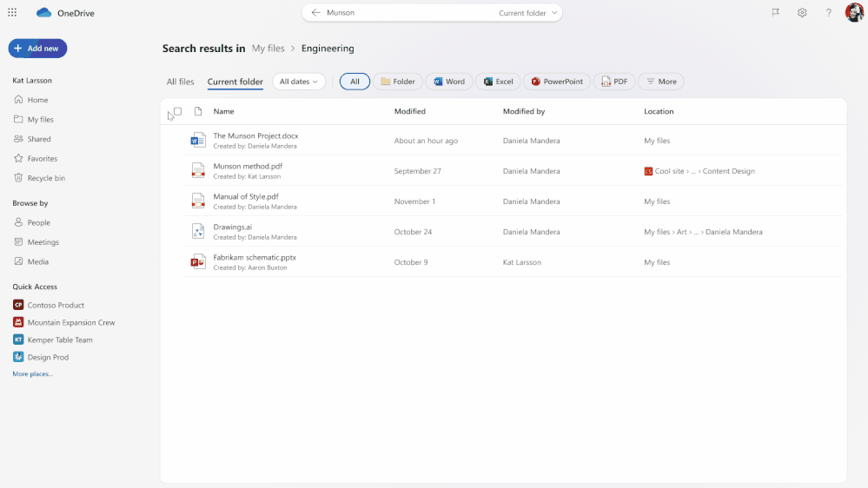The height and width of the screenshot is (488, 868).
Task: Click the back arrow in search box
Action: 315,13
